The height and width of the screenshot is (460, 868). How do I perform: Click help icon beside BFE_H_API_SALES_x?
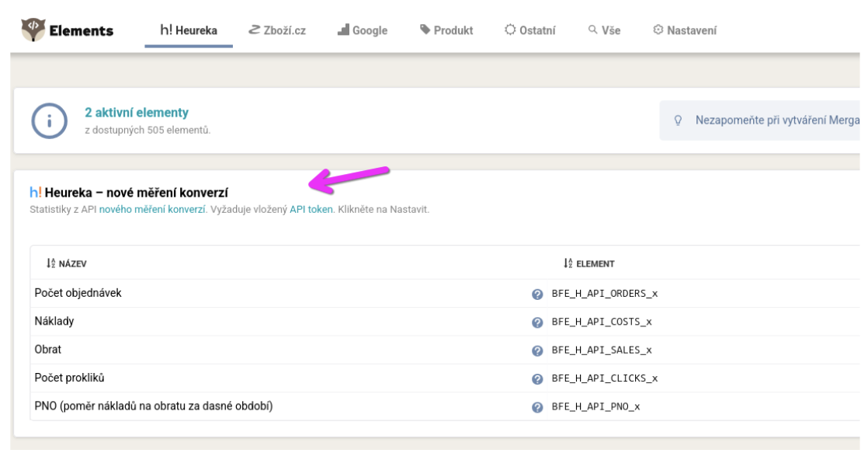click(x=536, y=350)
